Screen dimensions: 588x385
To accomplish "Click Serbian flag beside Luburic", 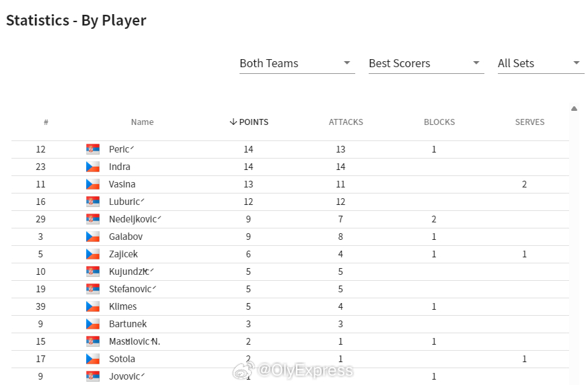I will 93,202.
